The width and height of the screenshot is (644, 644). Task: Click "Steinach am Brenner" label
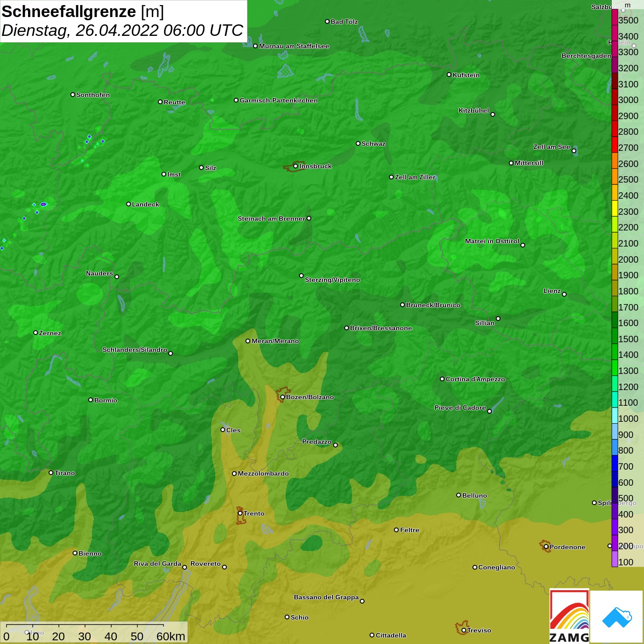[x=271, y=218]
